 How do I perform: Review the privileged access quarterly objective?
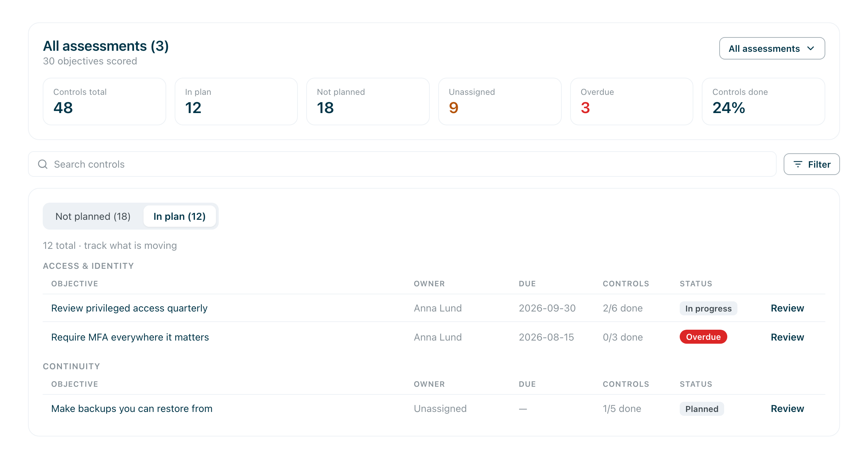click(787, 308)
